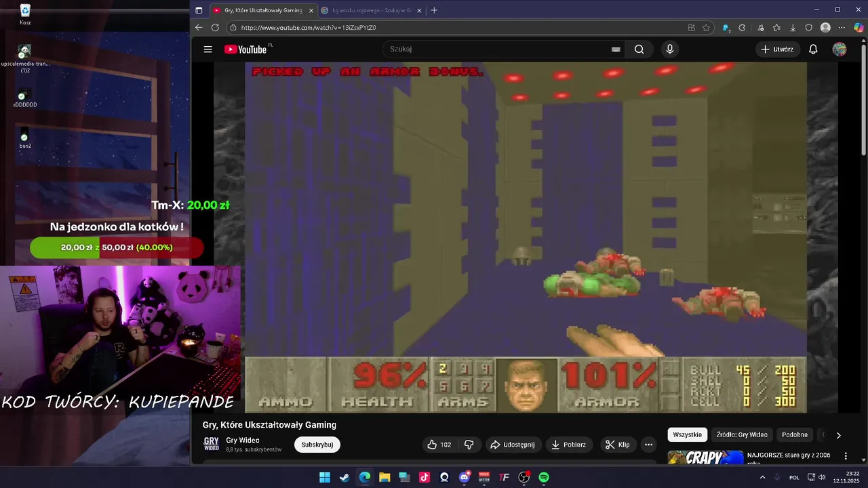The width and height of the screenshot is (868, 488).
Task: Open Edge settings and more menu
Action: click(842, 28)
